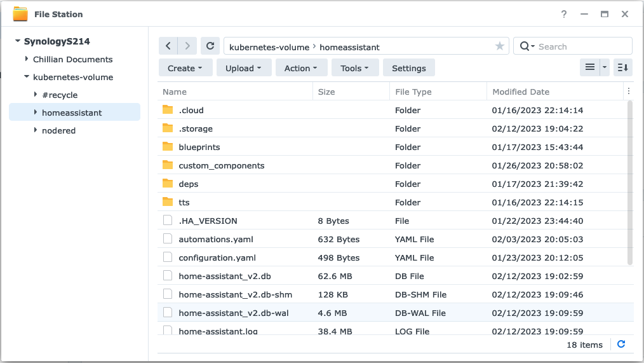Click the .HA_VERSION file icon
Screen dimensions: 644x363
point(168,221)
